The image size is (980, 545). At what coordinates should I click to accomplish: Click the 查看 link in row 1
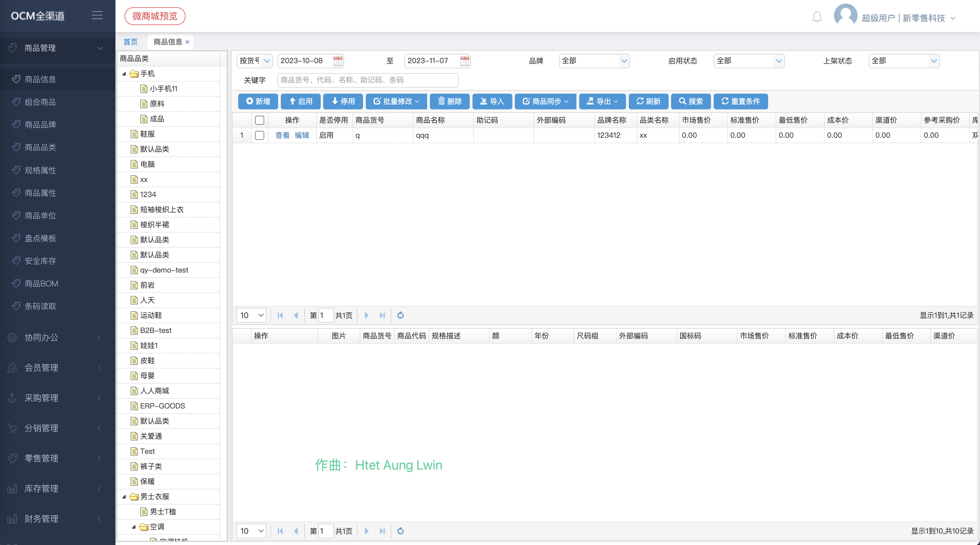tap(282, 135)
